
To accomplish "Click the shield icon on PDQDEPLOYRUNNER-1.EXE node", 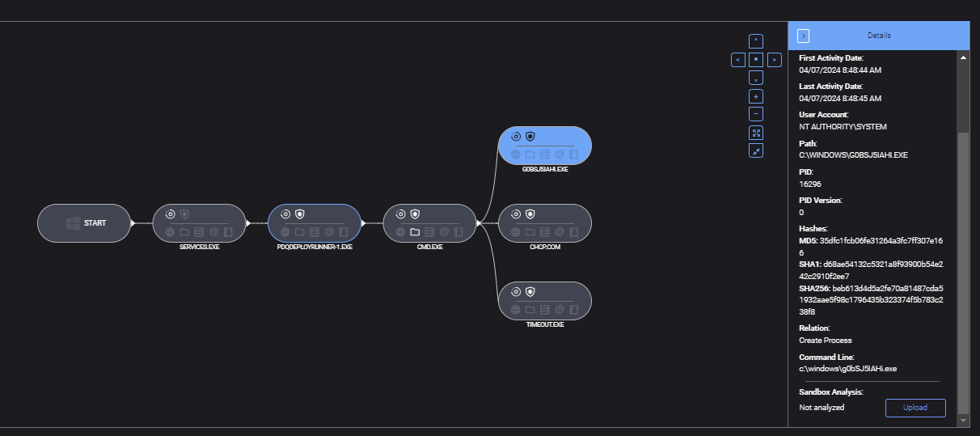I will (300, 214).
